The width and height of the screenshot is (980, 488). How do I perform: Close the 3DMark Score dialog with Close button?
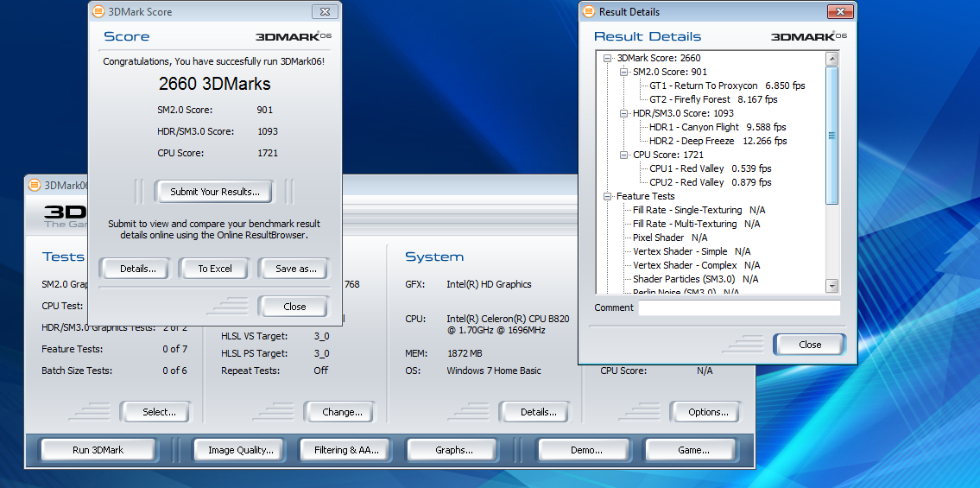coord(294,307)
